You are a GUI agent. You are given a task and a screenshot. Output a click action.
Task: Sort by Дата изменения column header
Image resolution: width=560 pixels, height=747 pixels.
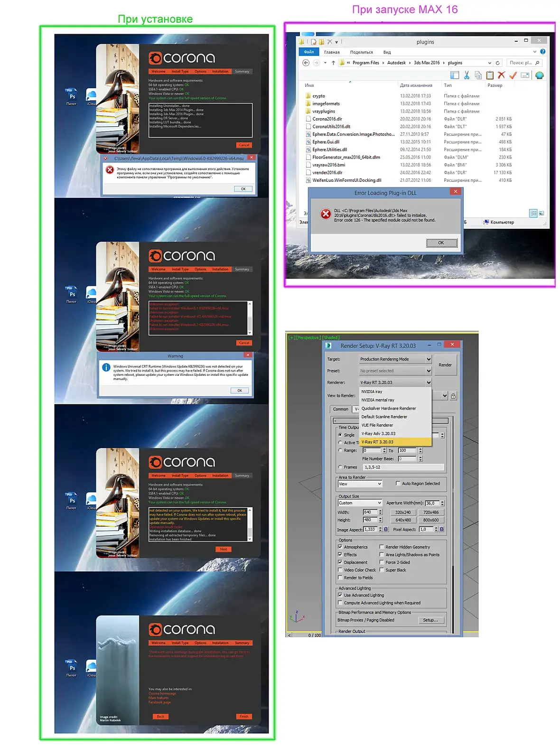coord(416,85)
